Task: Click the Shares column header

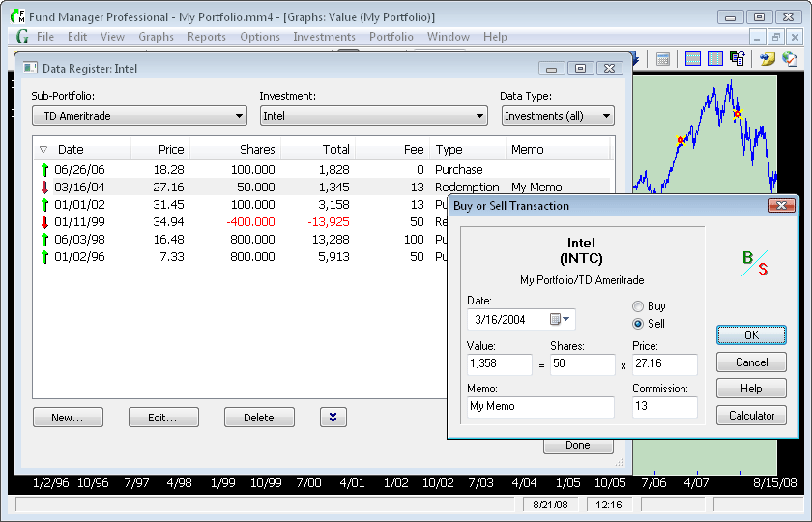Action: (x=236, y=149)
